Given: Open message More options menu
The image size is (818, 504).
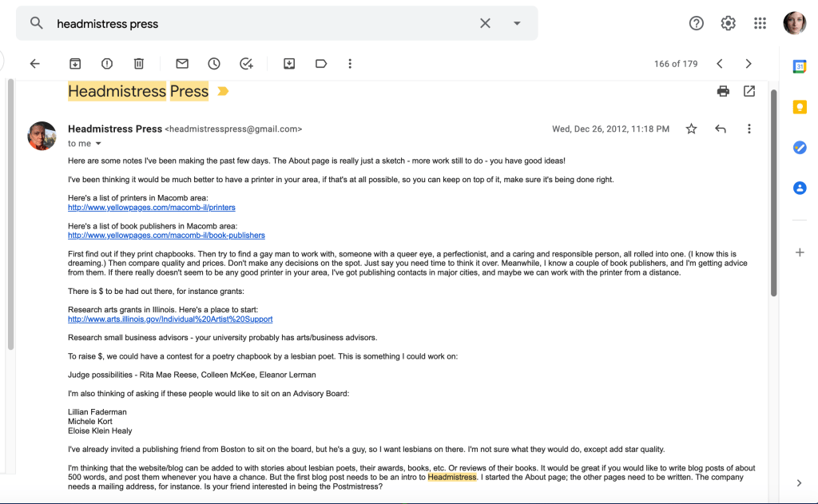Looking at the screenshot, I should point(749,129).
